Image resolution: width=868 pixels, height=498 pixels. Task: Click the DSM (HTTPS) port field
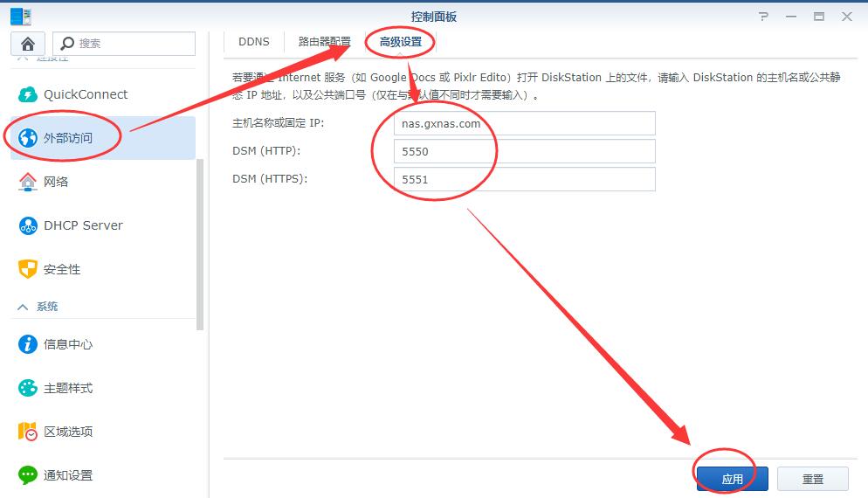524,179
